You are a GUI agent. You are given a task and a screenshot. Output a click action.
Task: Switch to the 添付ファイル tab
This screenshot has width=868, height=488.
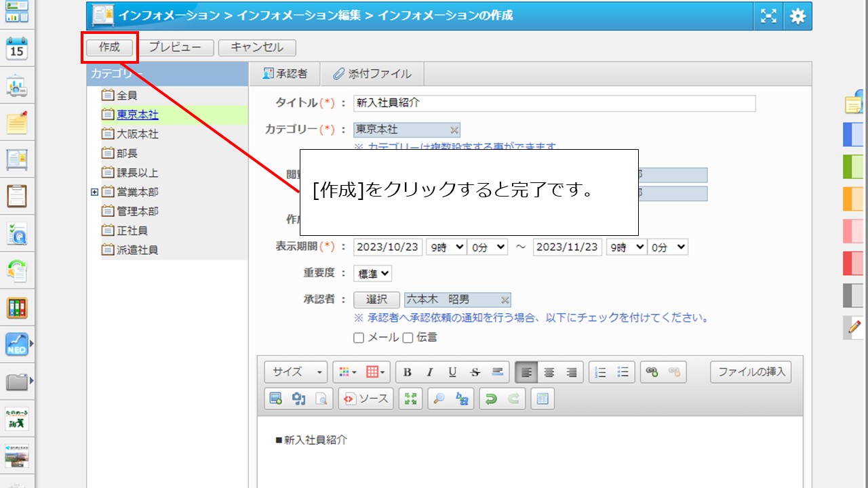372,74
